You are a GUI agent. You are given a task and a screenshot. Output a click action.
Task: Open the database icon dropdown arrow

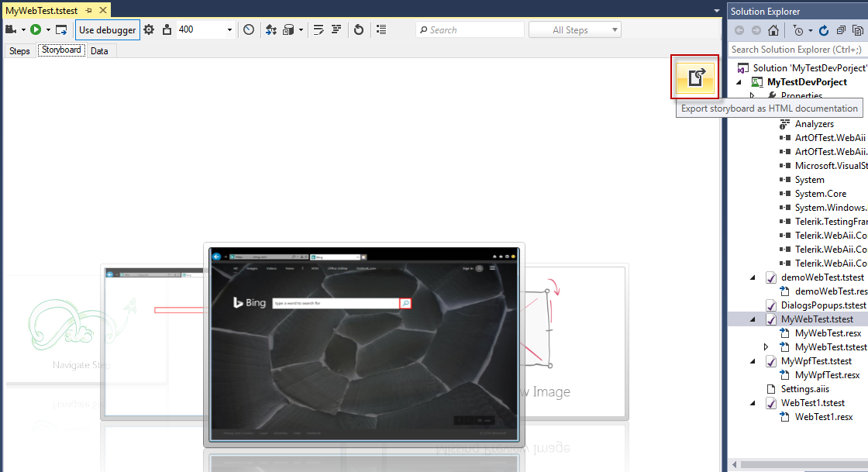pyautogui.click(x=301, y=30)
